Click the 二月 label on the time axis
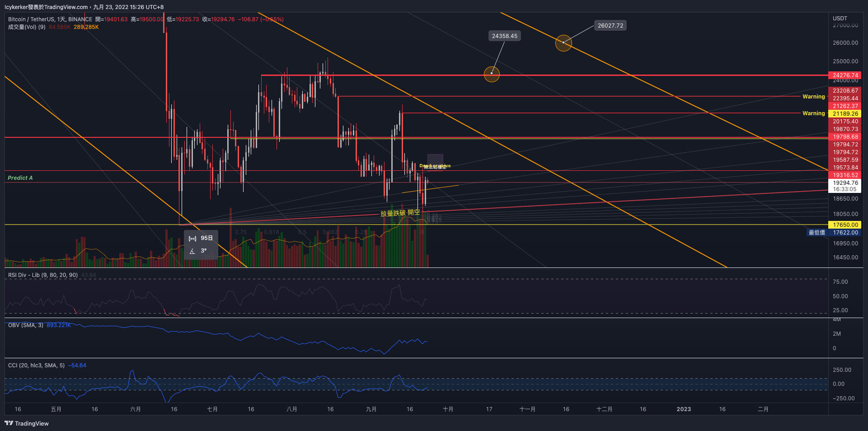This screenshot has width=868, height=431. (763, 409)
